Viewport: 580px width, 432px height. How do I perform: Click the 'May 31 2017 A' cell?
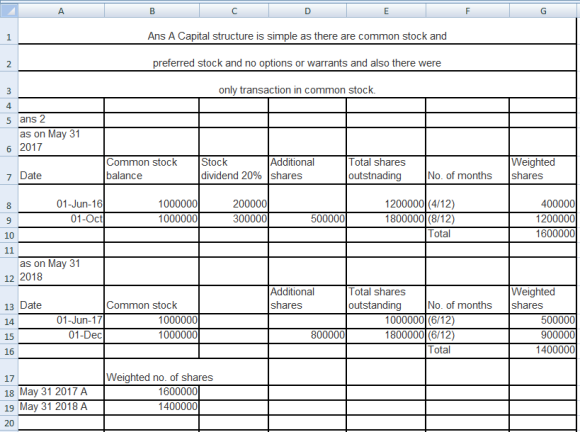(61, 392)
